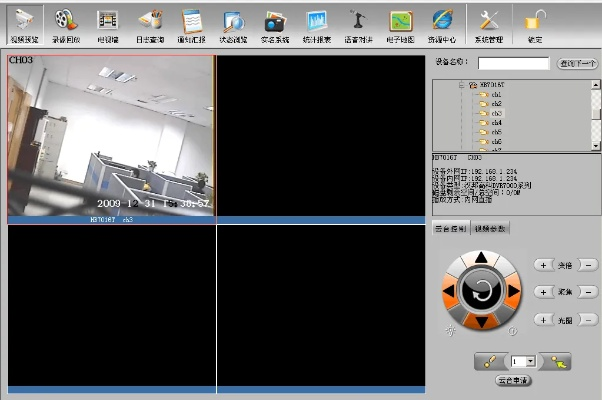Open 电子地图 electronic map
Viewport: 602px width, 400px height.
(x=400, y=25)
